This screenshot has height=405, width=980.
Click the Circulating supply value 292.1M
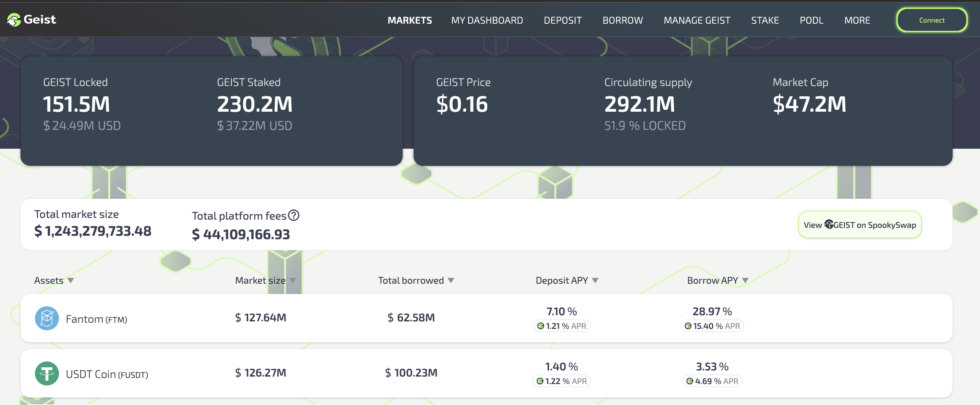639,104
